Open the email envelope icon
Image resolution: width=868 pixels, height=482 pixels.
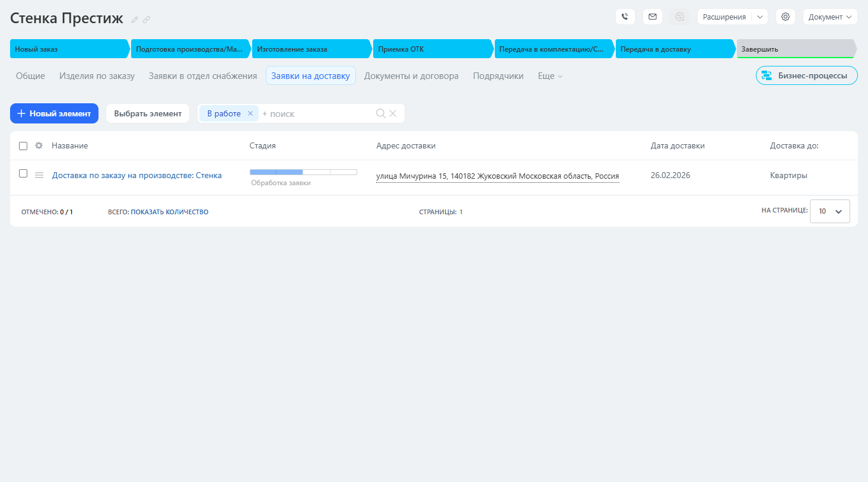coord(652,17)
